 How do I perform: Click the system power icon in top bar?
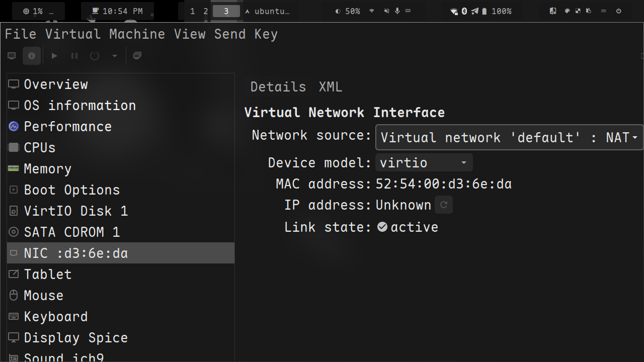pyautogui.click(x=618, y=11)
